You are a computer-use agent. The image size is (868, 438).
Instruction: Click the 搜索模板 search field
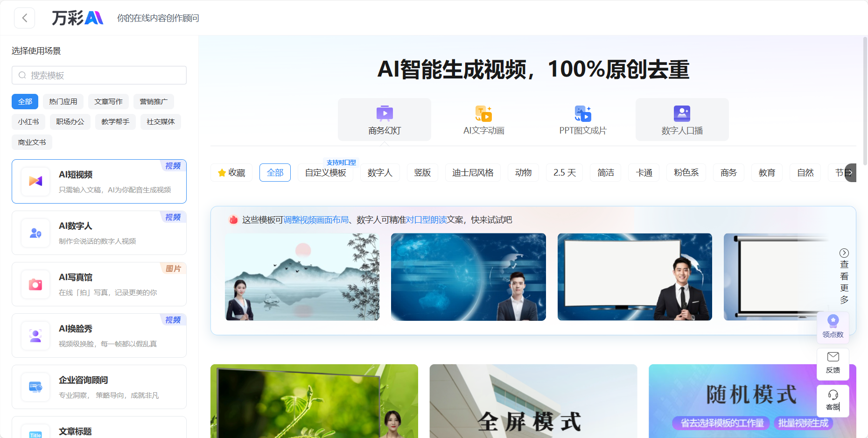[x=99, y=75]
